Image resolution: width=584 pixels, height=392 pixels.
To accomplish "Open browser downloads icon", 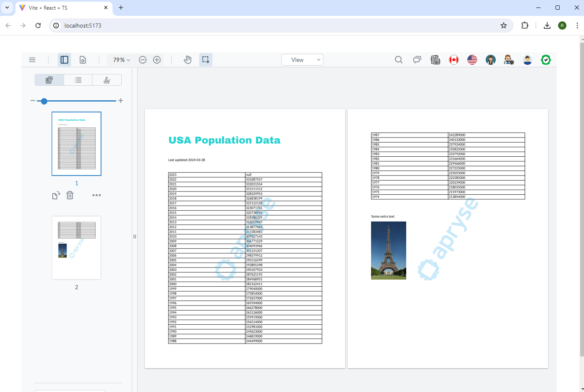I will [x=547, y=25].
